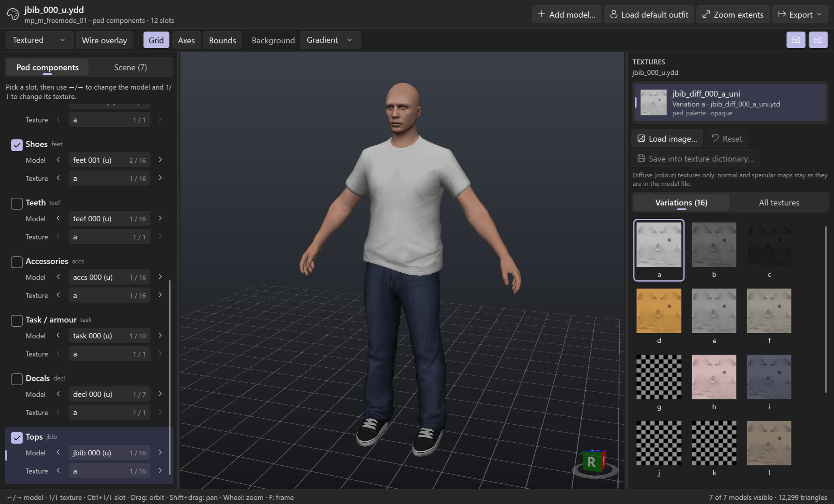
Task: Toggle the right panel layout icon
Action: (x=818, y=40)
